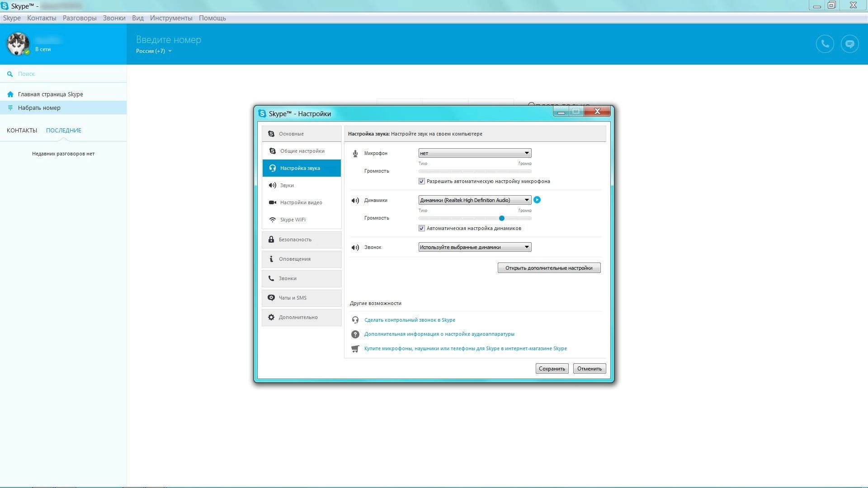Click the speaker volume slider handle
The image size is (868, 488).
click(x=502, y=218)
